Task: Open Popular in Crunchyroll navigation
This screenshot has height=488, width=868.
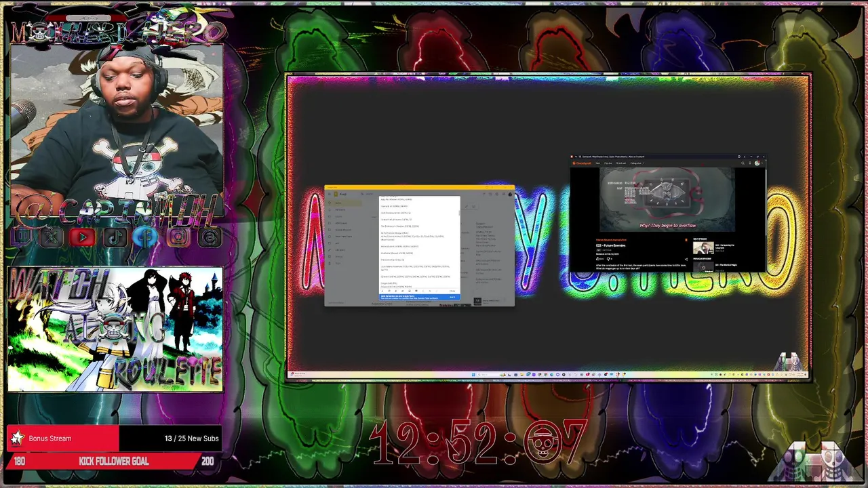Action: [x=608, y=163]
